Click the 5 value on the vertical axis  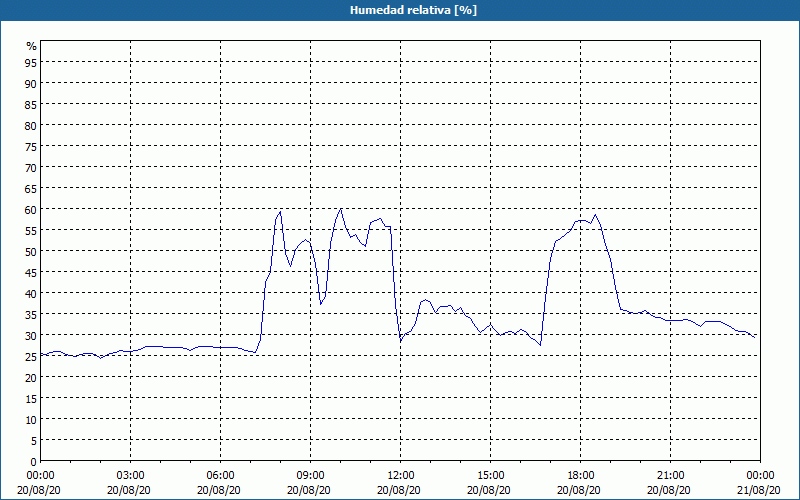34,441
